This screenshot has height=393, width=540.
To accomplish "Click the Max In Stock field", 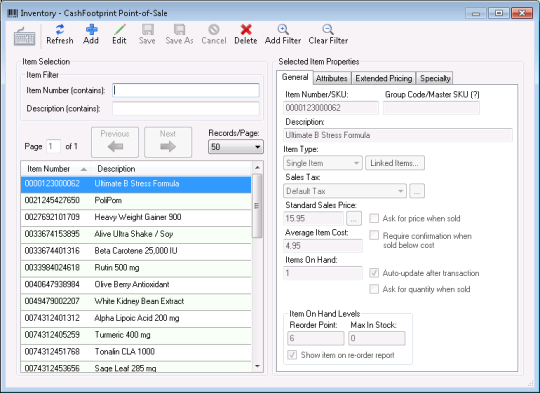I will 376,338.
